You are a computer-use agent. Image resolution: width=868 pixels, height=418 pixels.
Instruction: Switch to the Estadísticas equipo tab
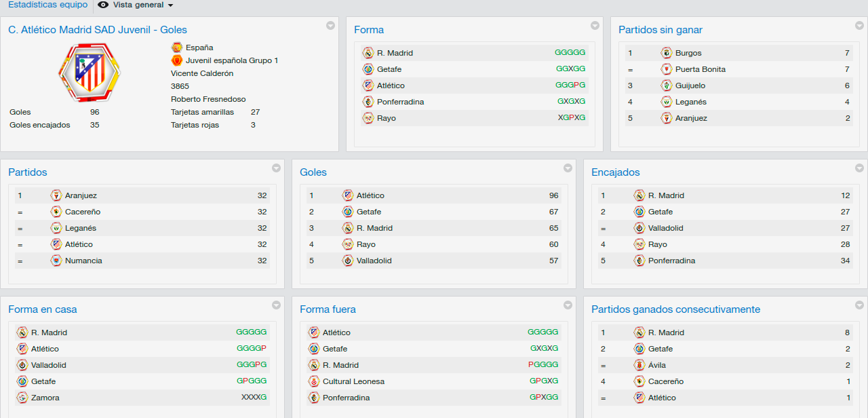(x=47, y=5)
